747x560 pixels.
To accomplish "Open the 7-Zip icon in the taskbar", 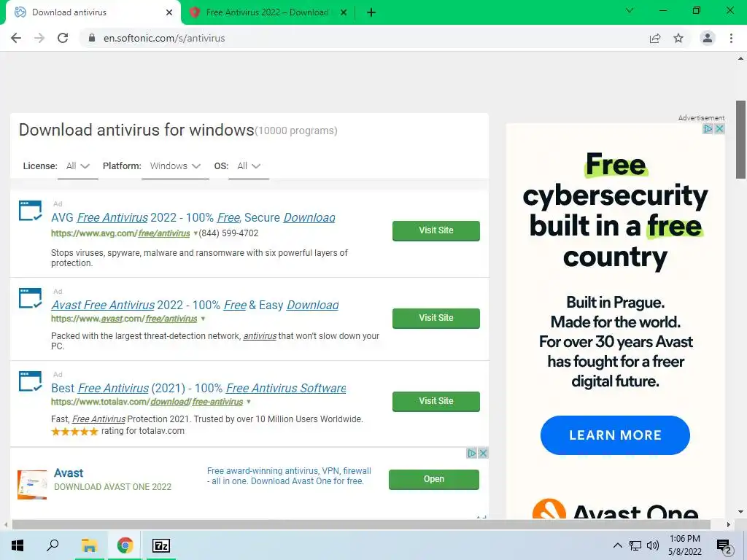I will pos(160,545).
